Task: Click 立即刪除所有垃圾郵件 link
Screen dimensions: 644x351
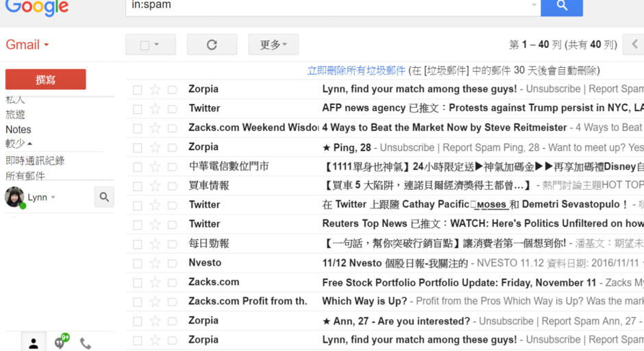Action: [356, 71]
